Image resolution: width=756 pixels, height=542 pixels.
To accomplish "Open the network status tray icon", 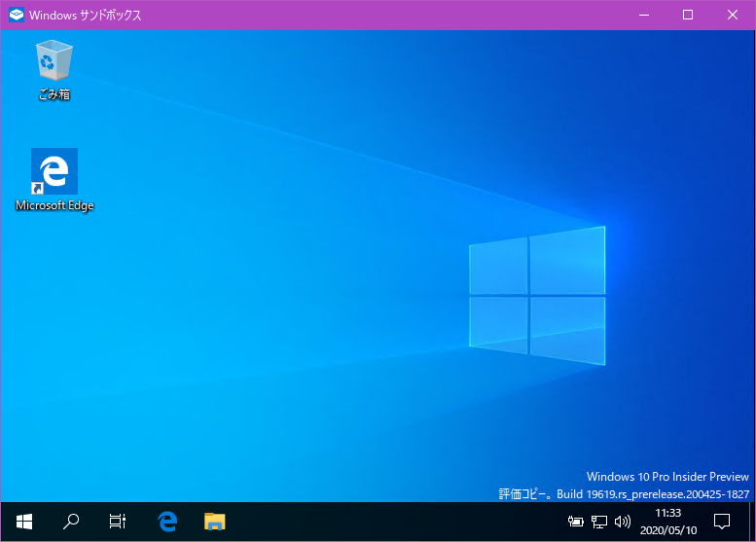I will [599, 522].
